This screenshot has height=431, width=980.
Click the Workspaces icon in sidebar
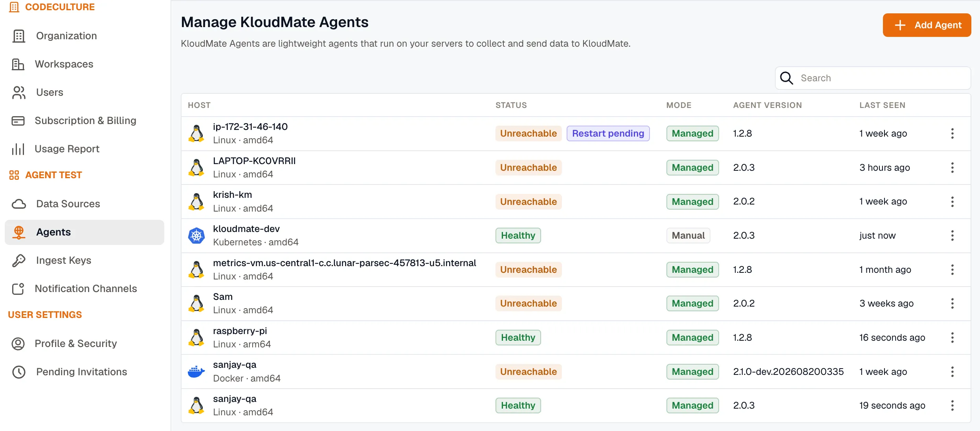click(18, 64)
